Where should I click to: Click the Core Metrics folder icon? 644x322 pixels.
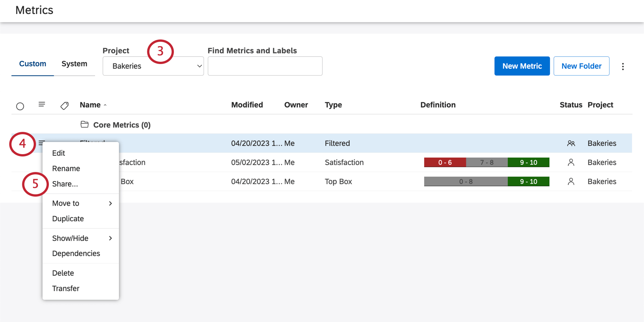coord(84,125)
